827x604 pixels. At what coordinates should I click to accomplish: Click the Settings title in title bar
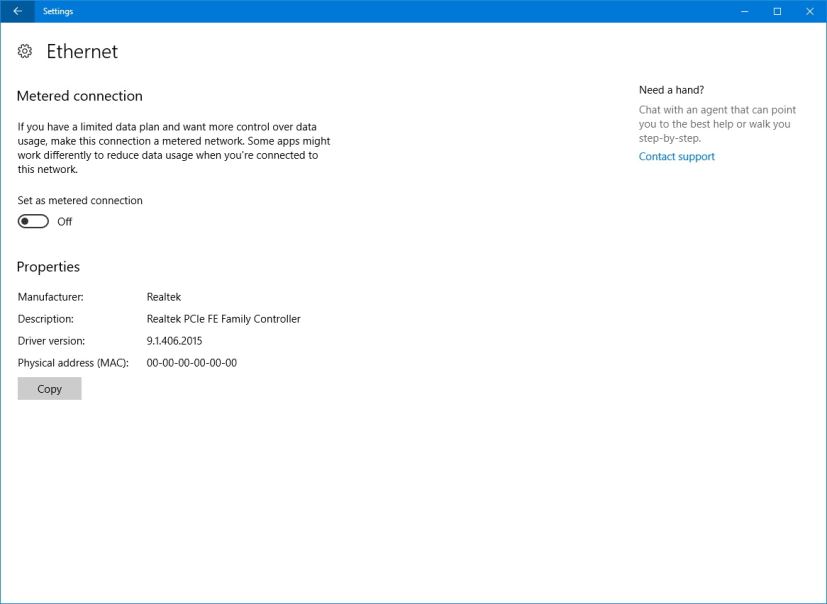pos(58,11)
